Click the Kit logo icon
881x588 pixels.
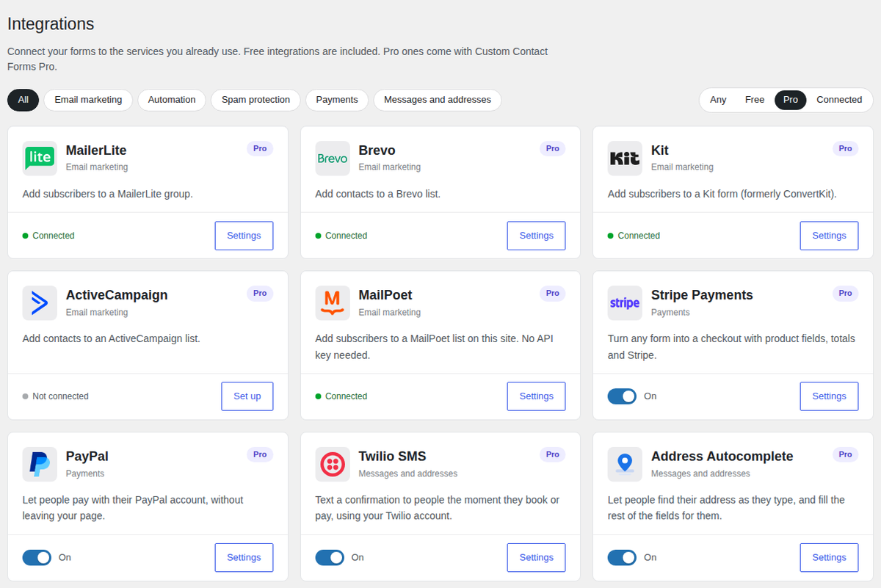pyautogui.click(x=625, y=158)
